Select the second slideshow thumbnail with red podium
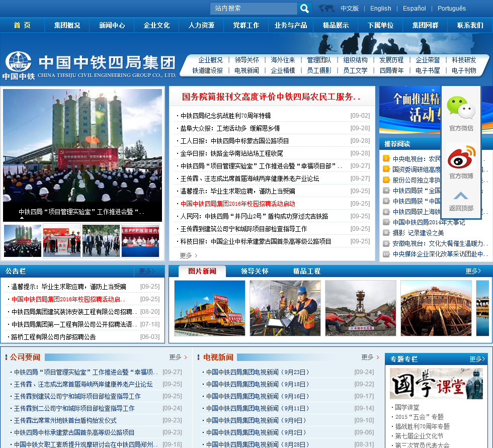 click(x=62, y=241)
